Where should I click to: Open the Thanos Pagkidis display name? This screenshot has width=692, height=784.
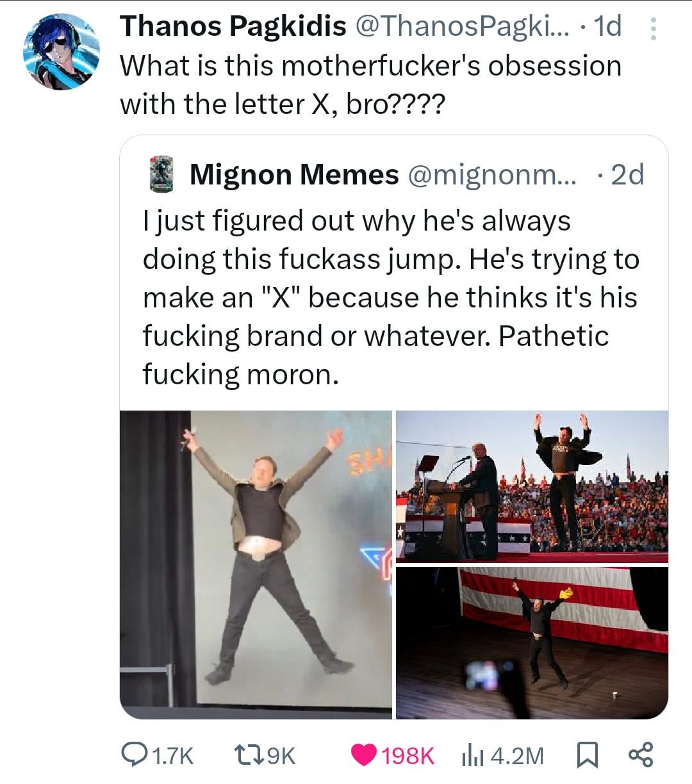[x=233, y=26]
